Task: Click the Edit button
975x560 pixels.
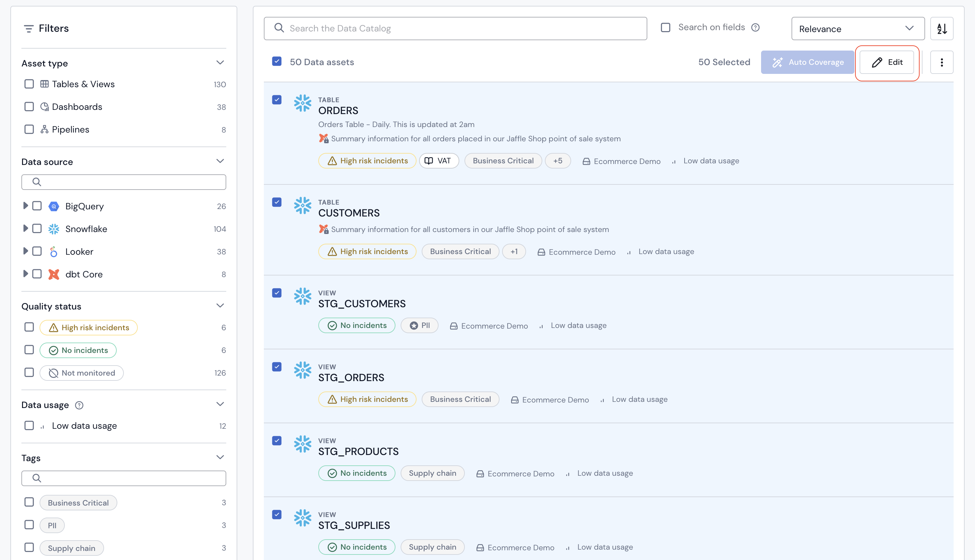Action: click(886, 62)
